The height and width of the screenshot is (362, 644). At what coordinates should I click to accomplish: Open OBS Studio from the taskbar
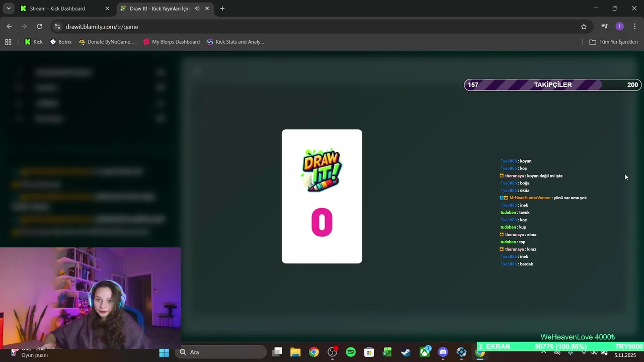pos(333,352)
